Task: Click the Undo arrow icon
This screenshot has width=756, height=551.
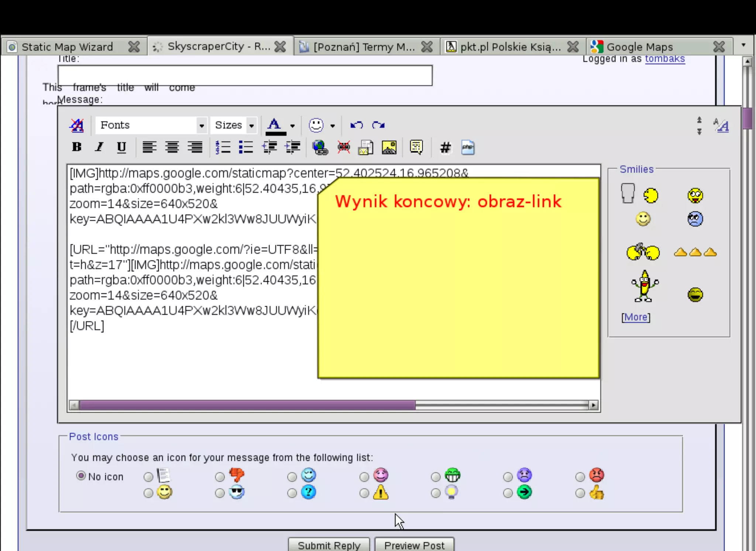Action: 356,125
